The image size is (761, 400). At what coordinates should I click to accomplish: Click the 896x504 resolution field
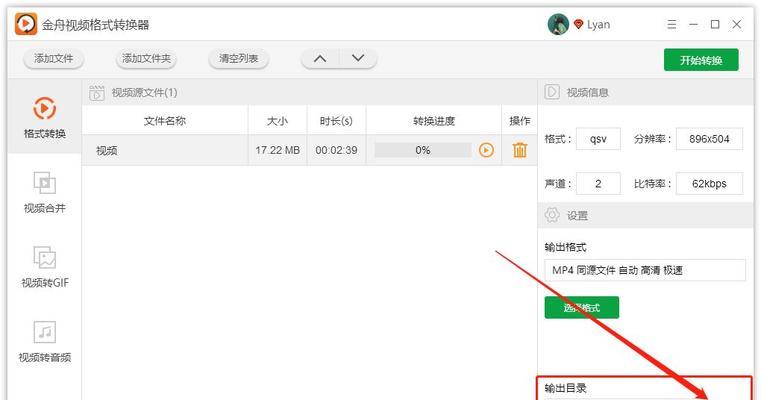coord(709,139)
